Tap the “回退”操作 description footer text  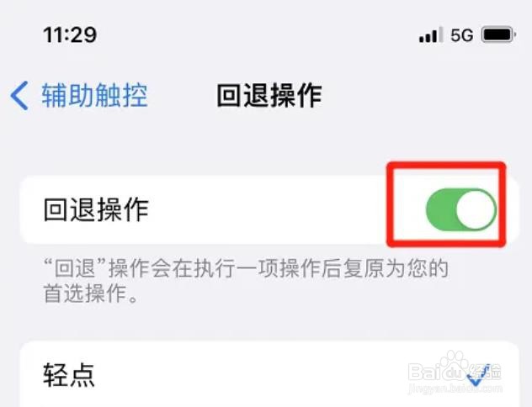pos(246,281)
